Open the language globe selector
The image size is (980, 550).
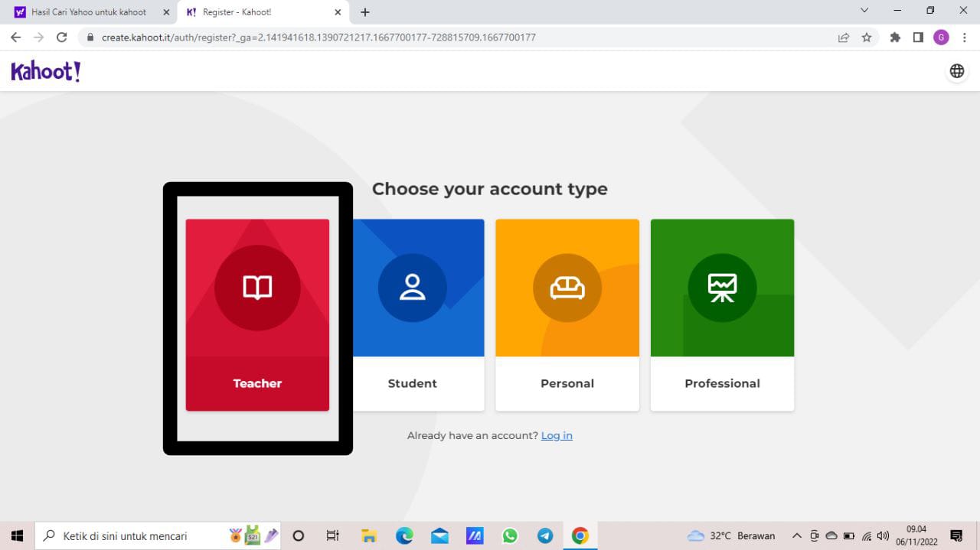(957, 71)
